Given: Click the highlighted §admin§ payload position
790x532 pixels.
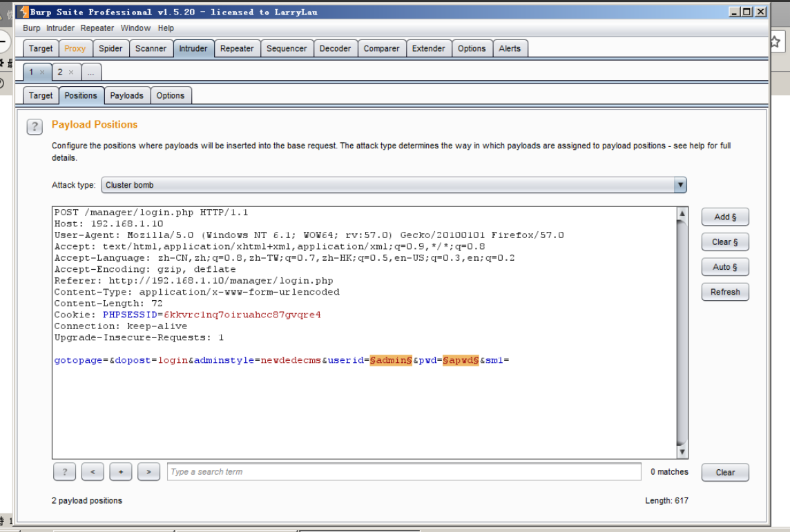Looking at the screenshot, I should [391, 360].
